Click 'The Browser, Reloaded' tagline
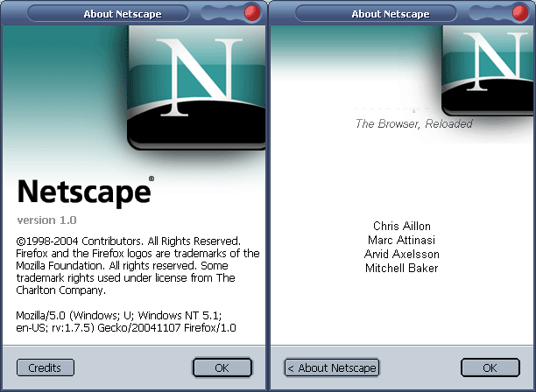This screenshot has width=536, height=392. coord(414,123)
